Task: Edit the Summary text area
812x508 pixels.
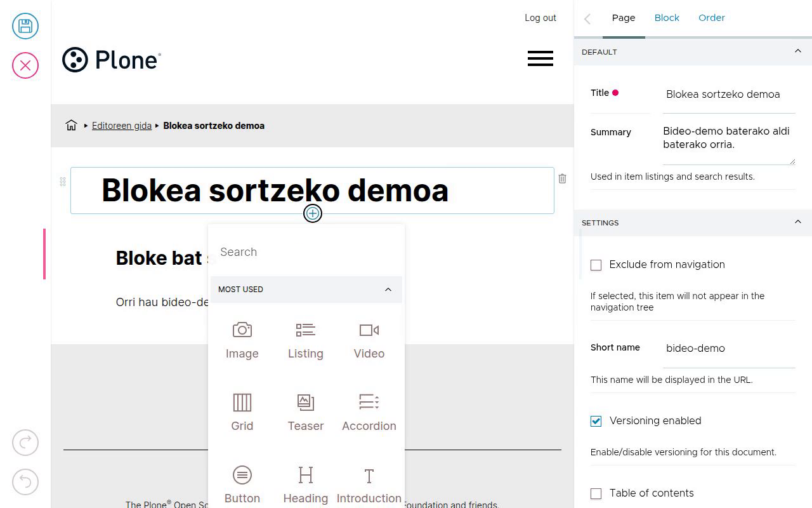Action: click(729, 144)
